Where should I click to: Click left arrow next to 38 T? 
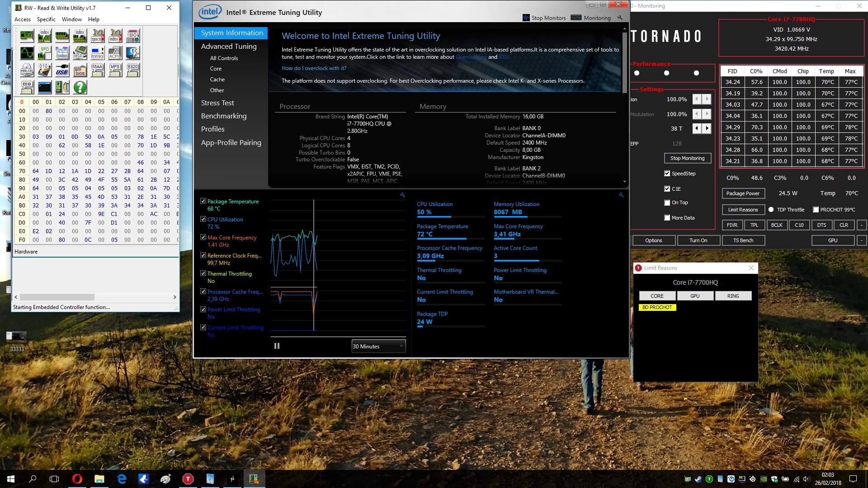tap(697, 128)
